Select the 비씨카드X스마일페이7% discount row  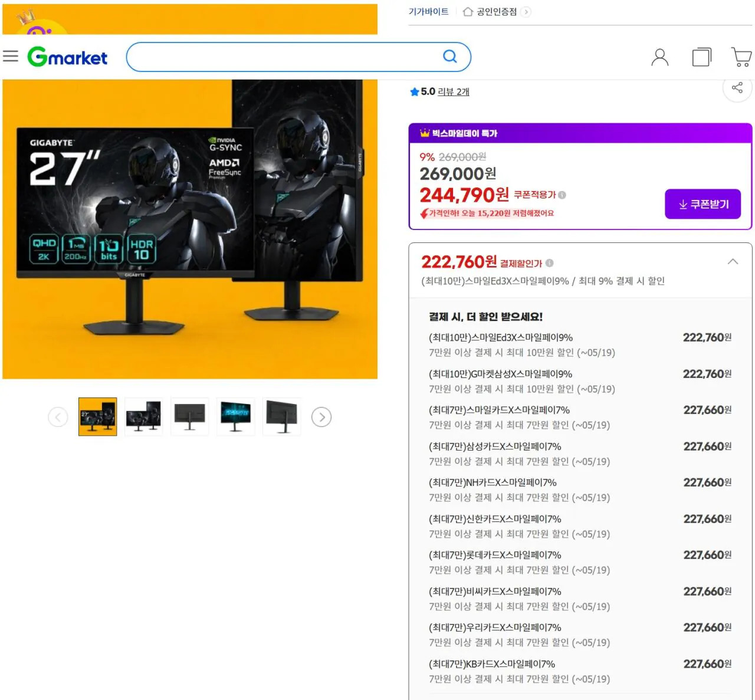point(580,599)
